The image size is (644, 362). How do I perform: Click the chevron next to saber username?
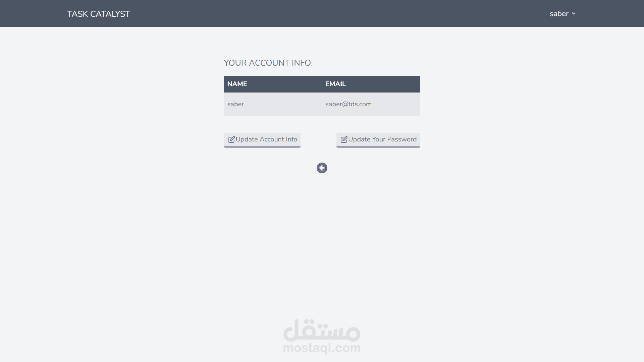574,14
